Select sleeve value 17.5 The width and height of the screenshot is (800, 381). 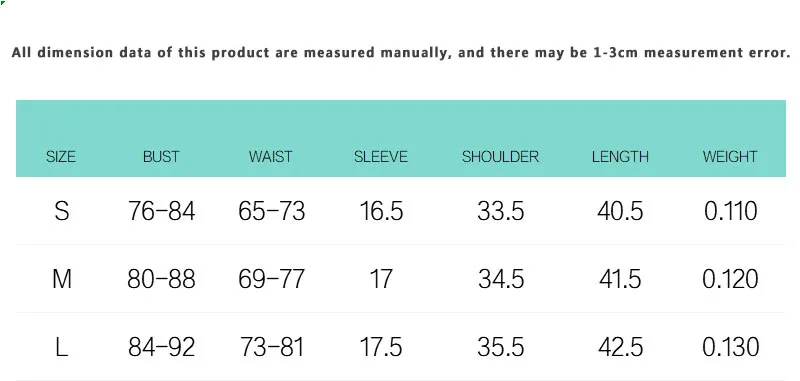pyautogui.click(x=381, y=347)
